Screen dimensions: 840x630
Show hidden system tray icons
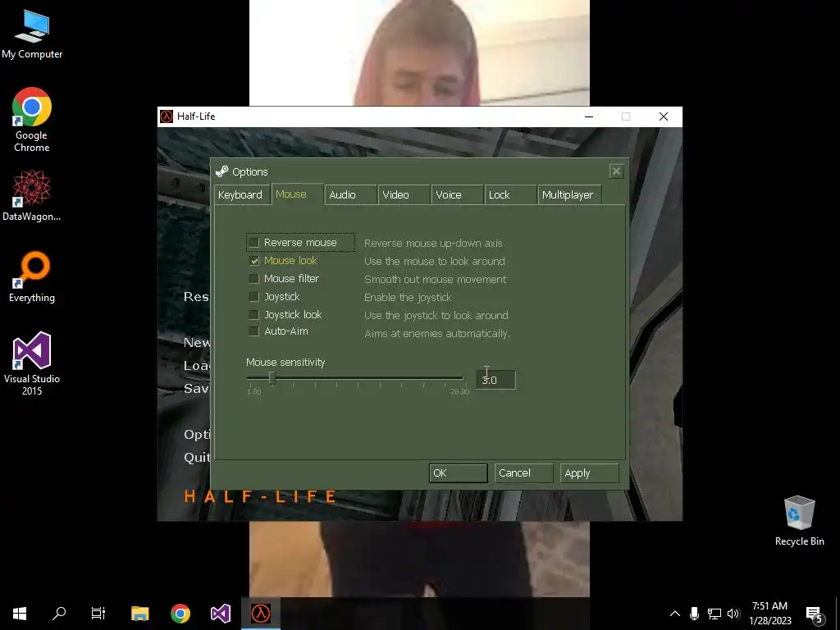(x=675, y=614)
